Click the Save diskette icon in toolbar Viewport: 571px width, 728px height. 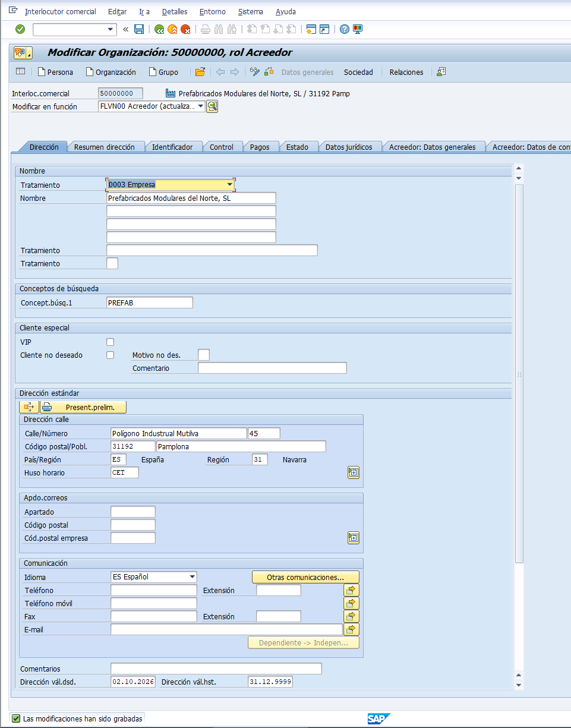(139, 29)
